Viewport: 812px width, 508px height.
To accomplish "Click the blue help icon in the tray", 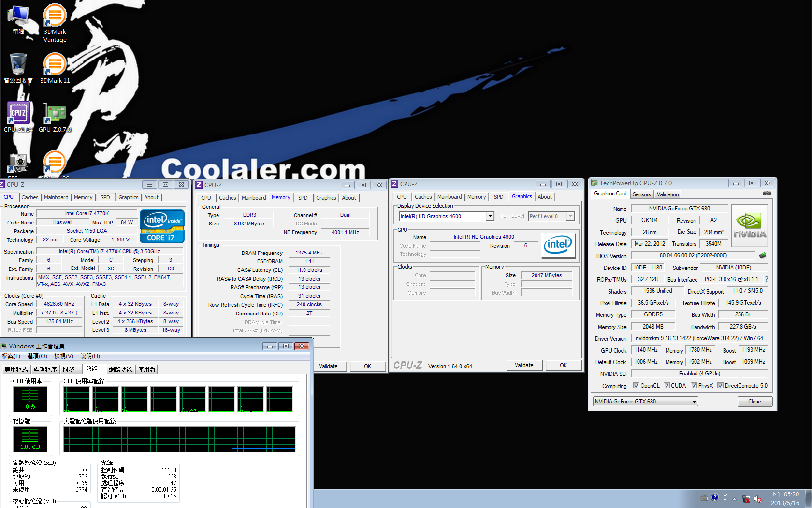I will [715, 497].
